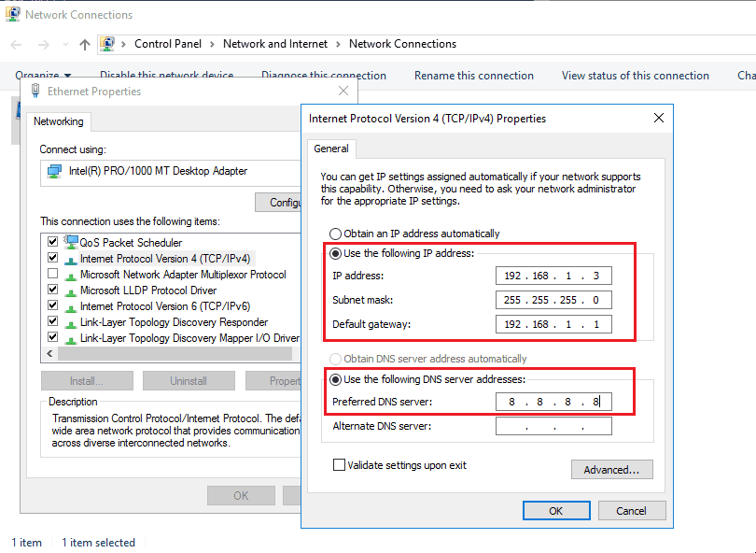Click the Default gateway field
Viewport: 756px width, 553px height.
point(553,324)
